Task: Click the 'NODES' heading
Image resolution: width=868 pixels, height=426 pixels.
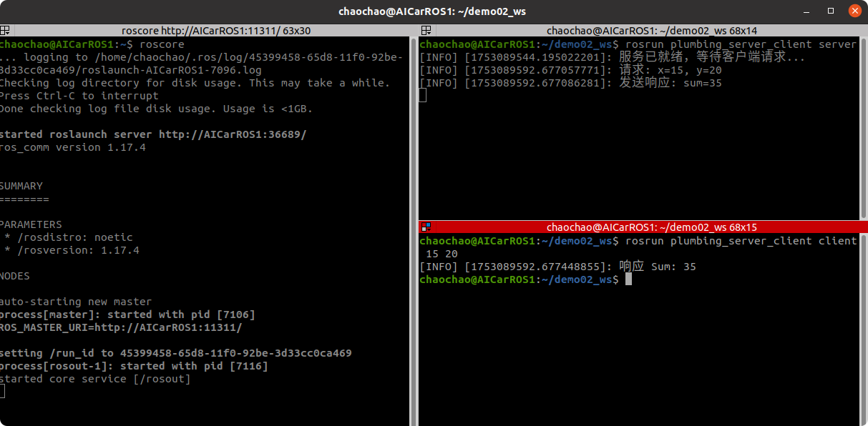Action: [15, 276]
